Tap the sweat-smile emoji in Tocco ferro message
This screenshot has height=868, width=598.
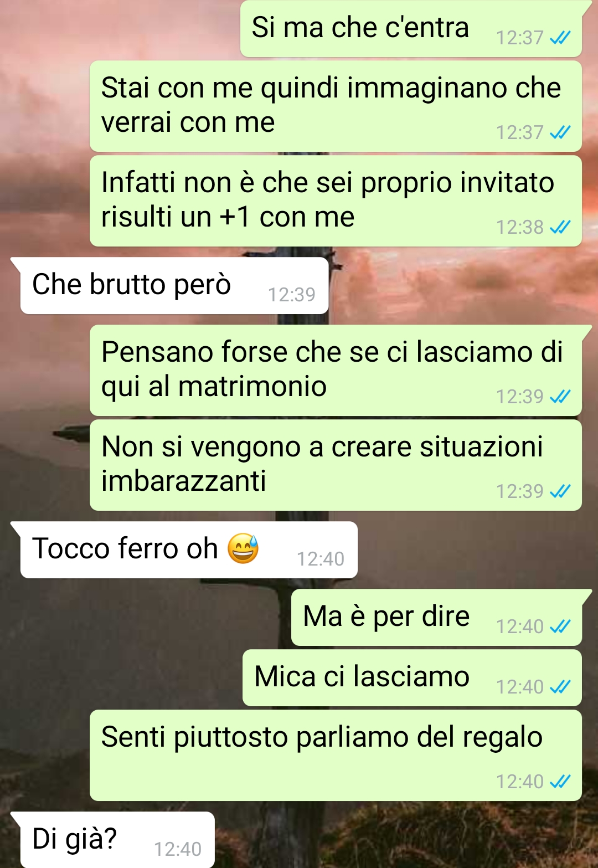243,548
